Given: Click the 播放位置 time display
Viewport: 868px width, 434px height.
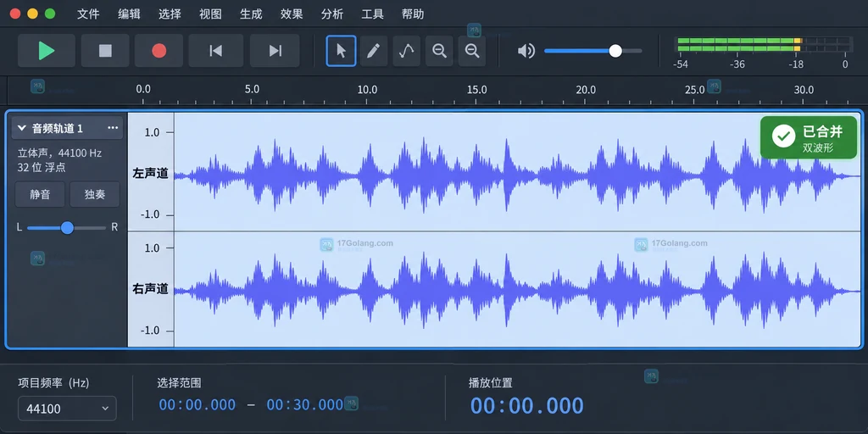Looking at the screenshot, I should (526, 406).
